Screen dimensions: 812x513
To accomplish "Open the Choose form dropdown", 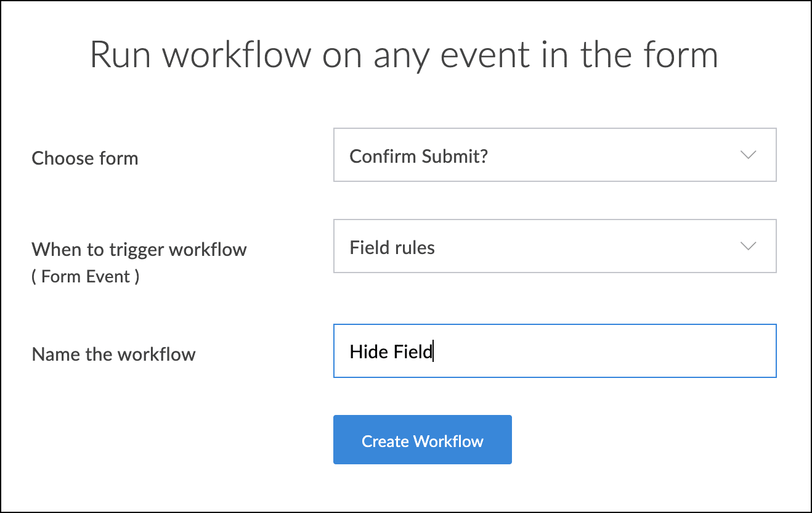I will pyautogui.click(x=554, y=155).
